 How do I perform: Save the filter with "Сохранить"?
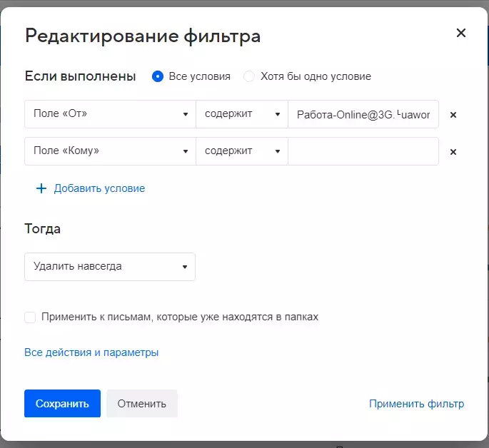pyautogui.click(x=62, y=404)
